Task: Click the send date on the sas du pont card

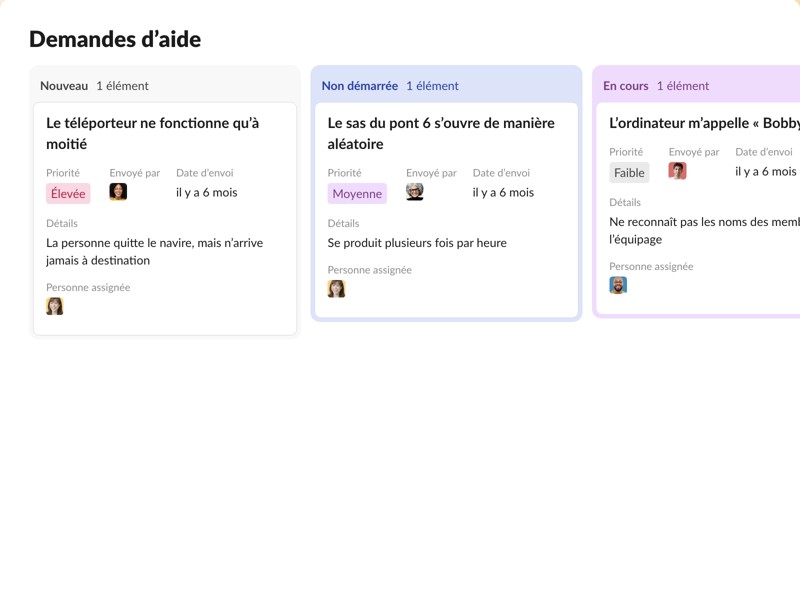Action: click(503, 192)
